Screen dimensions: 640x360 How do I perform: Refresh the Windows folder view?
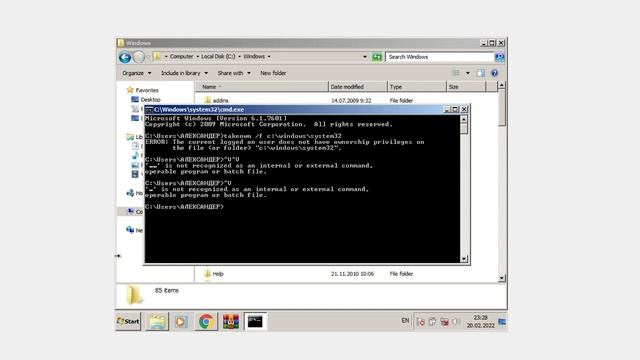[x=376, y=57]
